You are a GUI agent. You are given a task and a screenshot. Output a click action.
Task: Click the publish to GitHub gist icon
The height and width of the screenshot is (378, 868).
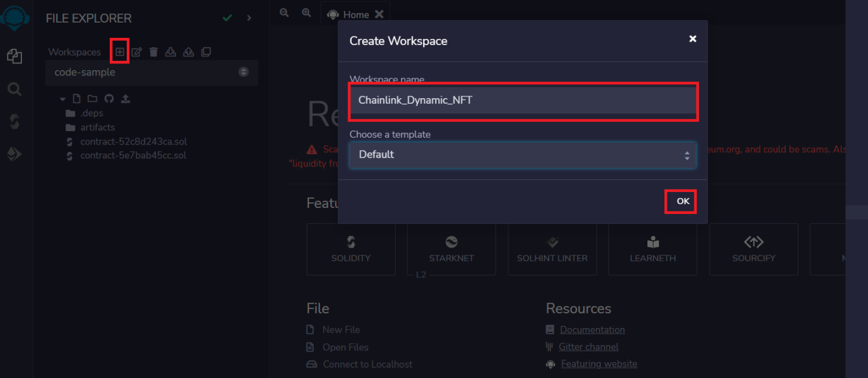point(109,99)
